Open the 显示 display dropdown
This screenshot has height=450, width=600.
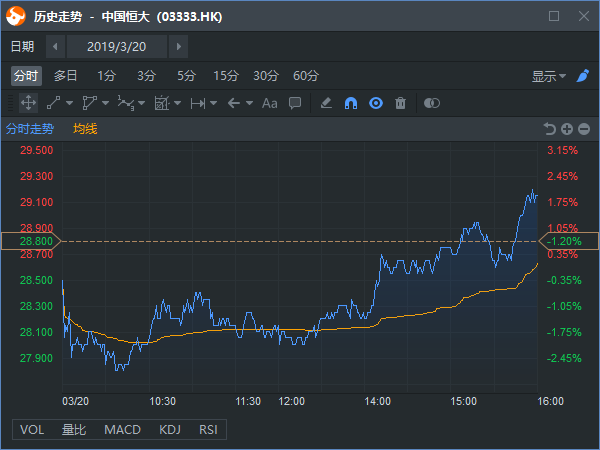pyautogui.click(x=548, y=76)
